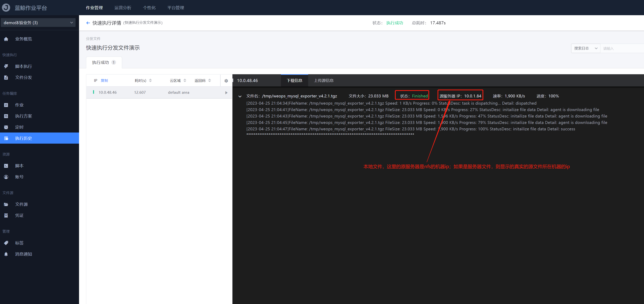Click the 脚本执行 lightning icon
This screenshot has height=304, width=644.
point(6,66)
